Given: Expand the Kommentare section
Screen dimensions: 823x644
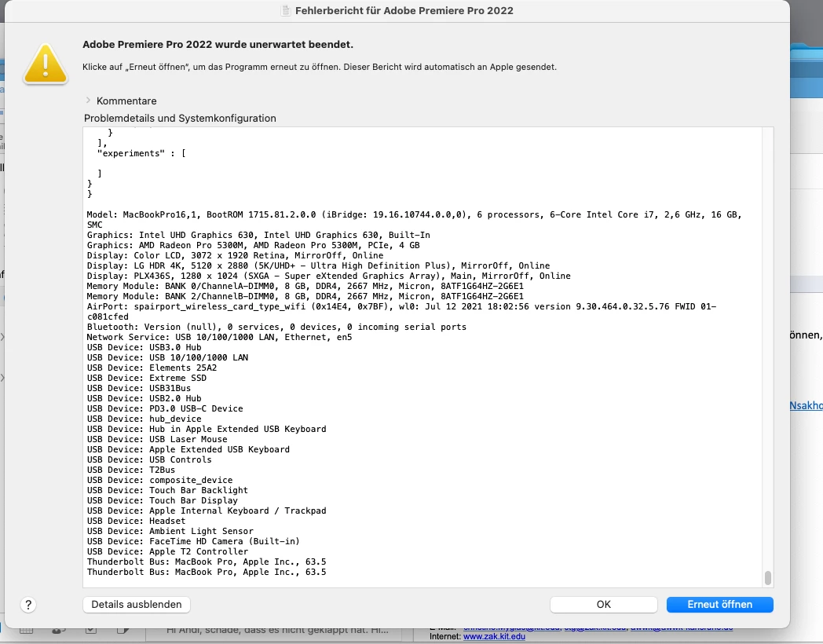Looking at the screenshot, I should coord(88,101).
